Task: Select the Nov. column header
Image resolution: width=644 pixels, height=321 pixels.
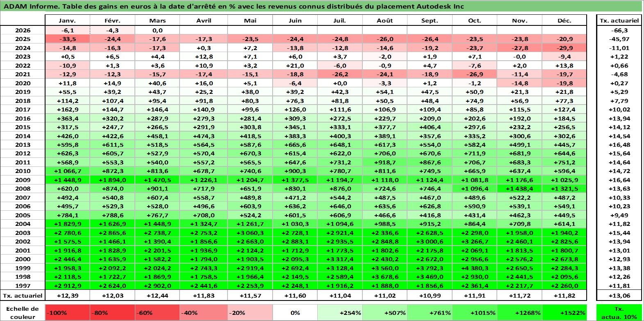Action: [x=519, y=20]
